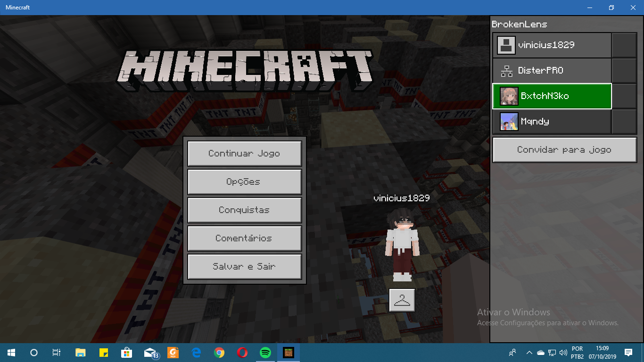Click the network icon beside DisterPRO
Viewport: 644px width, 362px height.
coord(507,71)
